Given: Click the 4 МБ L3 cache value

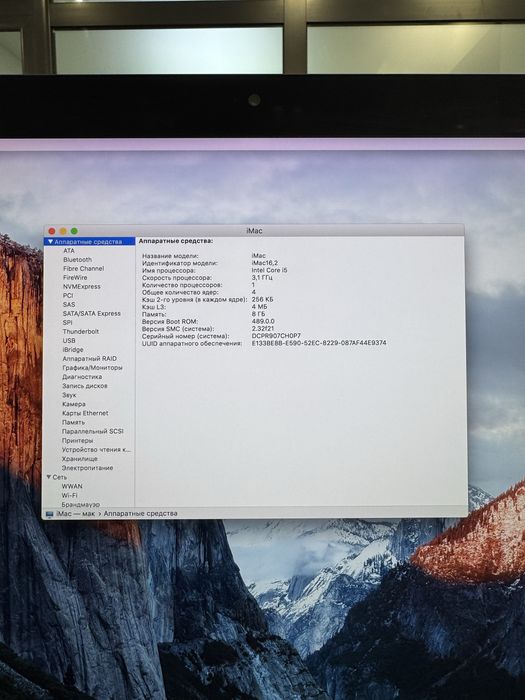Looking at the screenshot, I should tap(259, 307).
